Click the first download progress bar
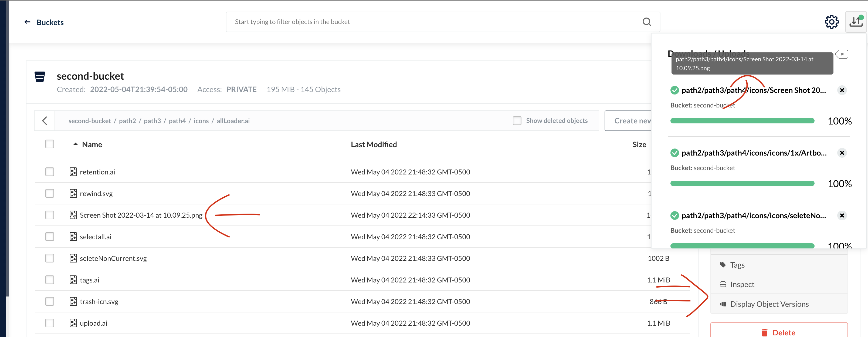The image size is (868, 337). (x=742, y=121)
